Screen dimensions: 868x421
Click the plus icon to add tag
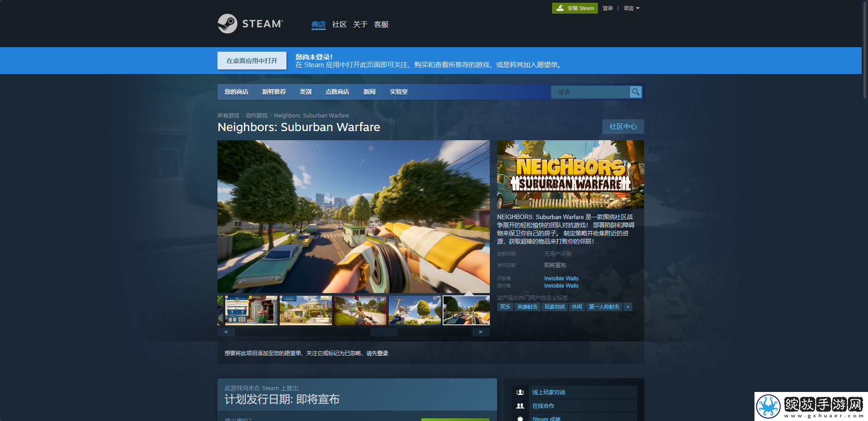628,307
